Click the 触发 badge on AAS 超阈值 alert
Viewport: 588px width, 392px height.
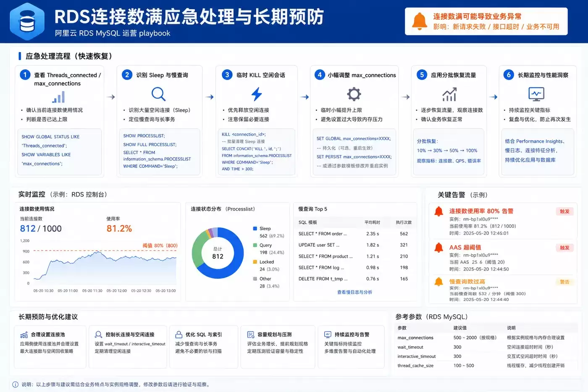pos(564,247)
